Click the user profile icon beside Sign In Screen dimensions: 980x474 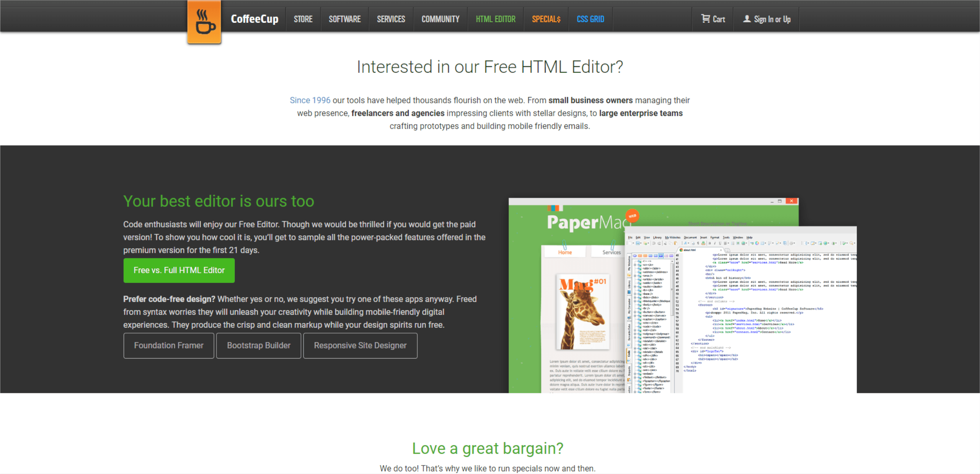pos(747,18)
